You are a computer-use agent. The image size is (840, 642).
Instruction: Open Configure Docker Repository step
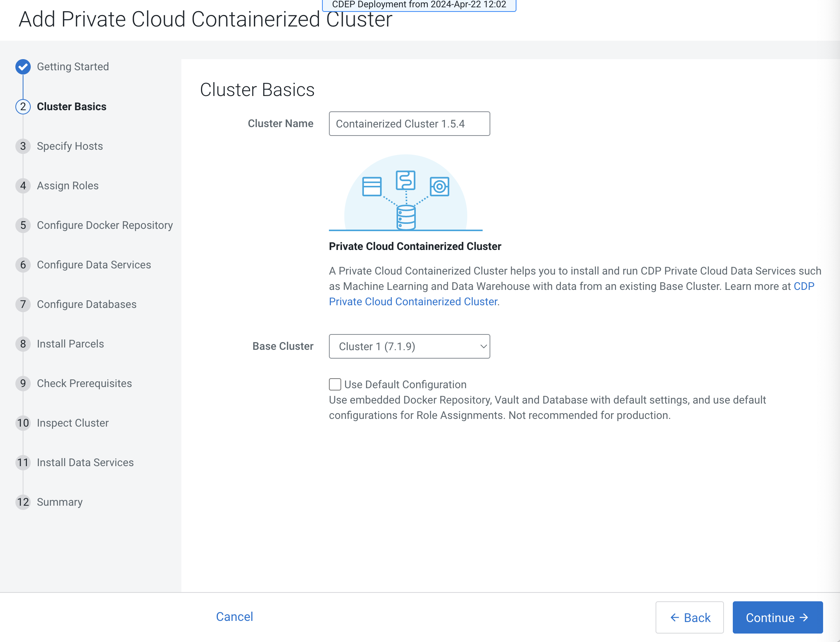tap(105, 225)
